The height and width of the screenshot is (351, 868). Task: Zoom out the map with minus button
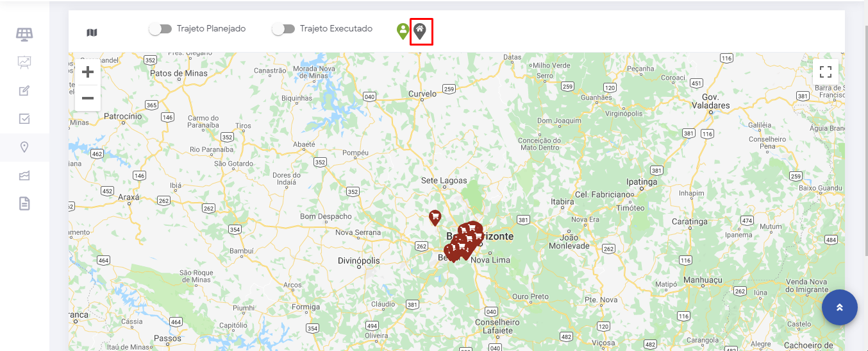(88, 98)
